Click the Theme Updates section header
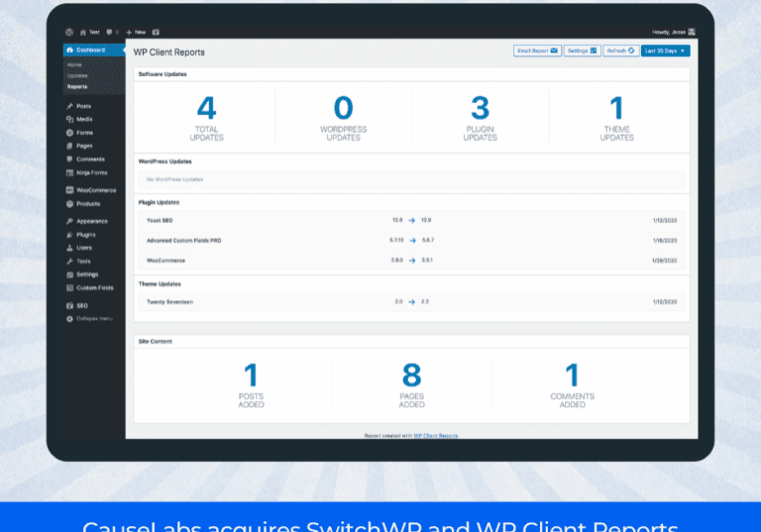 (x=160, y=284)
